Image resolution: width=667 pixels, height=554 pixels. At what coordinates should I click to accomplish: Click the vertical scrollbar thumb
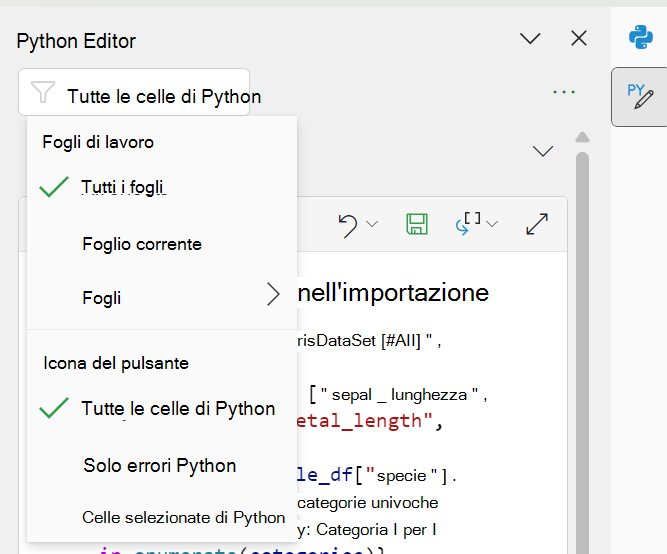tap(582, 353)
